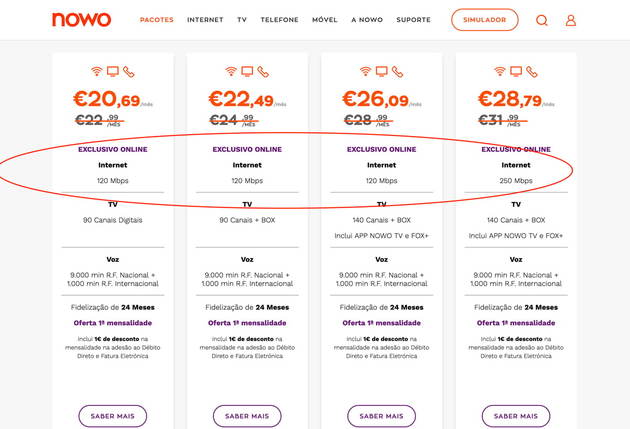
Task: Click the television icon above the €26,09 price
Action: [382, 72]
